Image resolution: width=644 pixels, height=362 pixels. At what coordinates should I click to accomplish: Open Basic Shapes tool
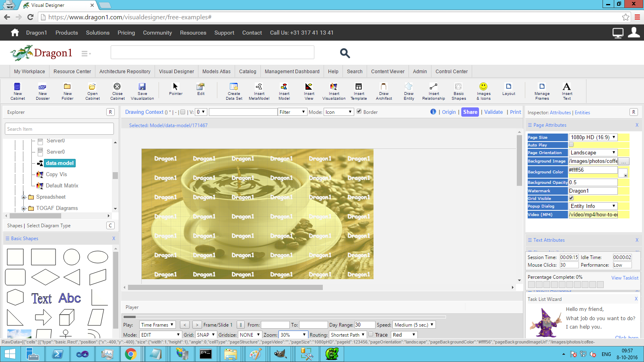(x=458, y=91)
